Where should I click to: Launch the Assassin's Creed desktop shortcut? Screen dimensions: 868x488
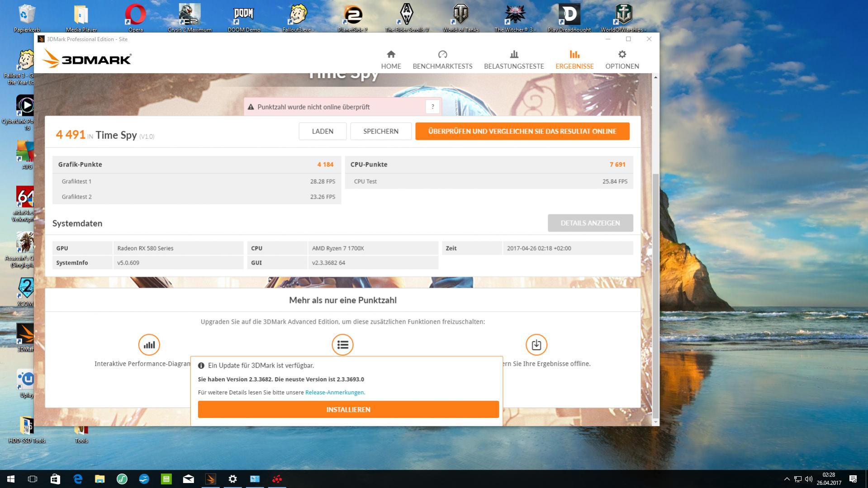coord(24,250)
